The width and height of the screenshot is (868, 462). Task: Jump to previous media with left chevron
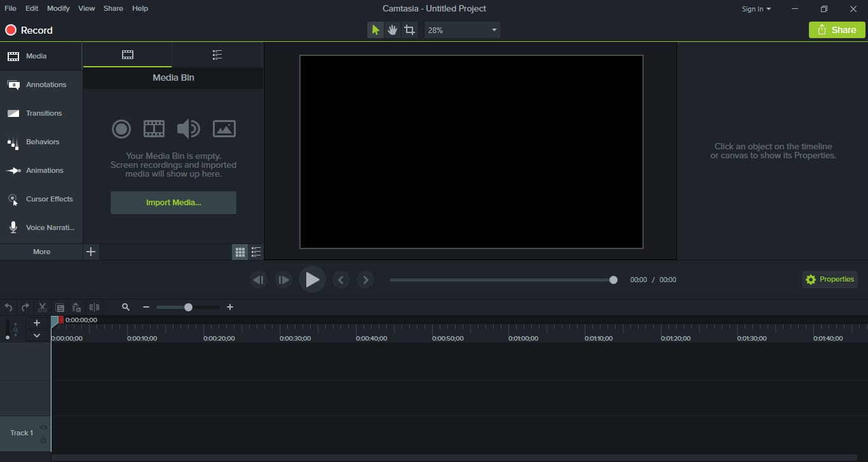pos(341,280)
